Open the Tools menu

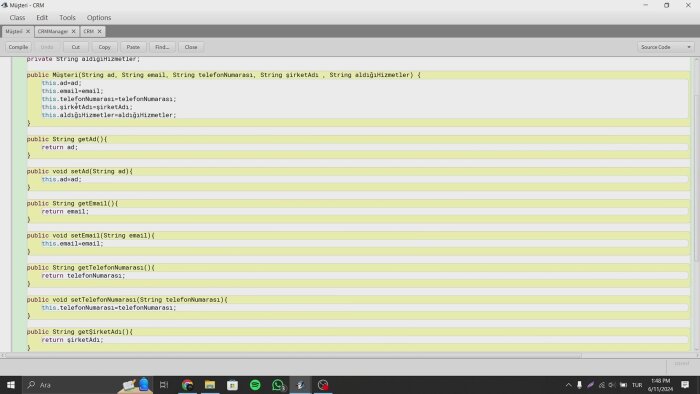tap(67, 17)
